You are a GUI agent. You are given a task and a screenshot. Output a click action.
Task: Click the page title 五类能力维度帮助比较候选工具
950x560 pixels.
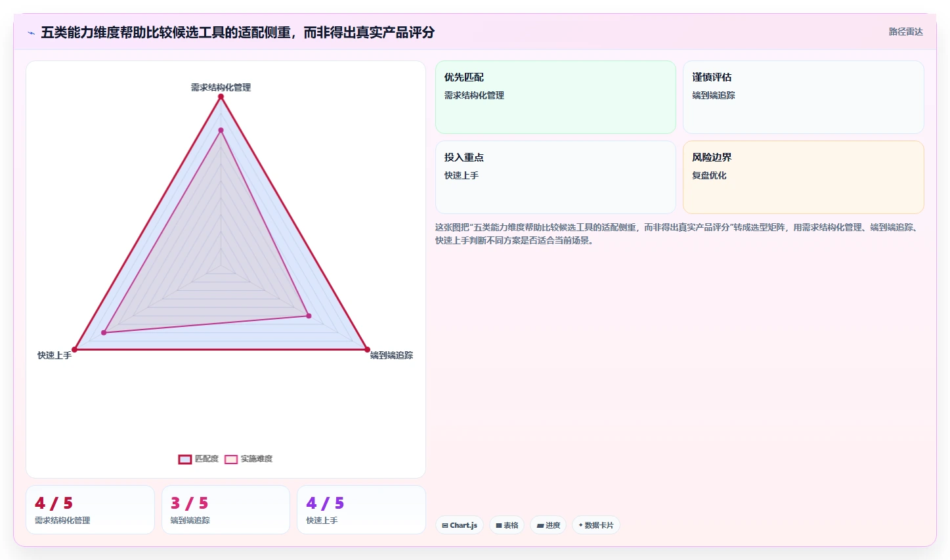pos(238,32)
